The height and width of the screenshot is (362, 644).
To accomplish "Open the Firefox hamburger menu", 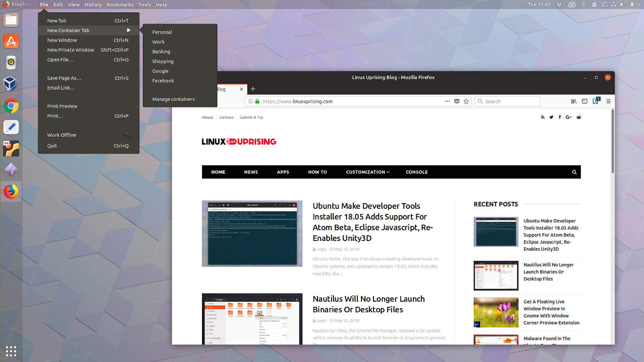I will pyautogui.click(x=608, y=101).
